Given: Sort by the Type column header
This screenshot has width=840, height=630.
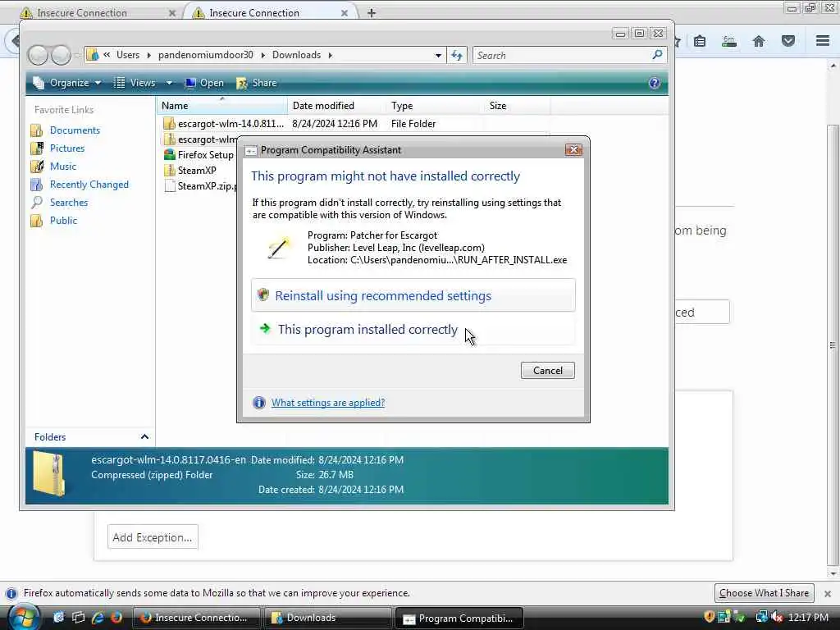Looking at the screenshot, I should (434, 106).
